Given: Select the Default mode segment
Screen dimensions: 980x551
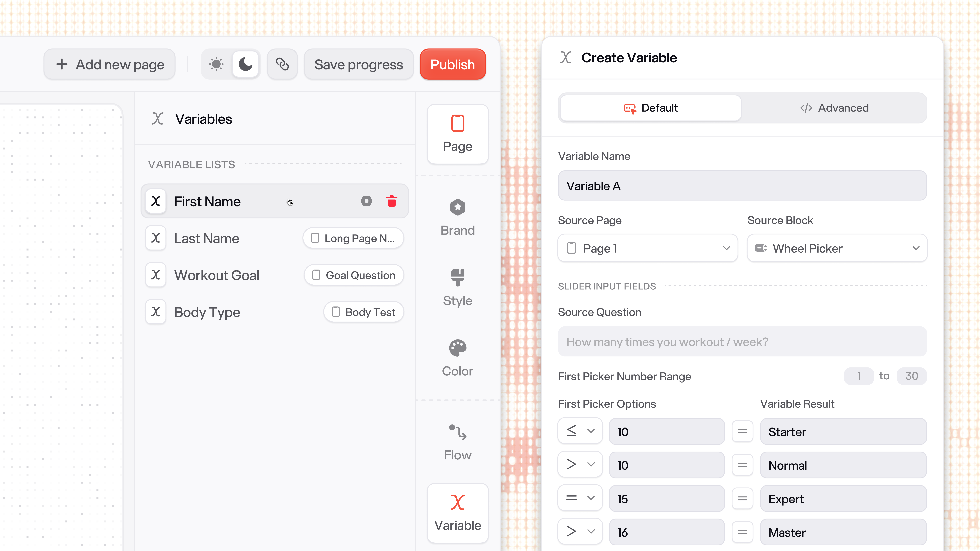Looking at the screenshot, I should (x=650, y=108).
